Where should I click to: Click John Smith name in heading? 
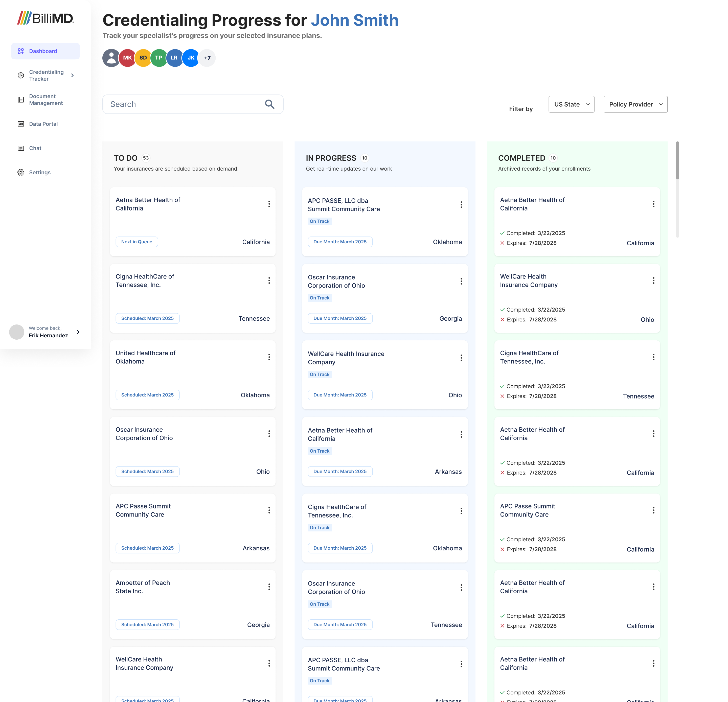355,20
